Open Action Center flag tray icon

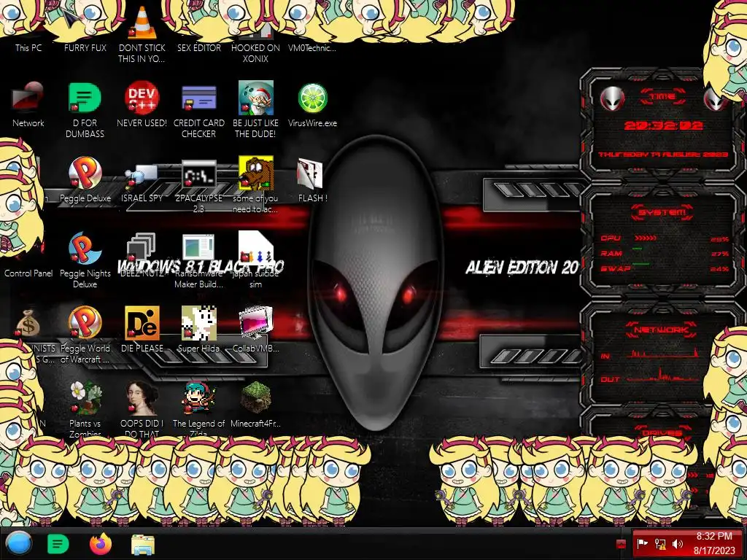pos(642,543)
